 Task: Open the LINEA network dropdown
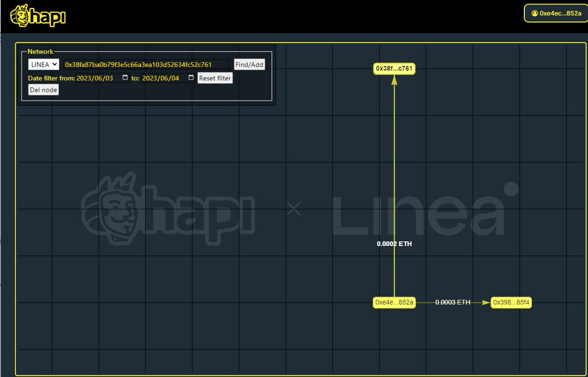pyautogui.click(x=44, y=64)
